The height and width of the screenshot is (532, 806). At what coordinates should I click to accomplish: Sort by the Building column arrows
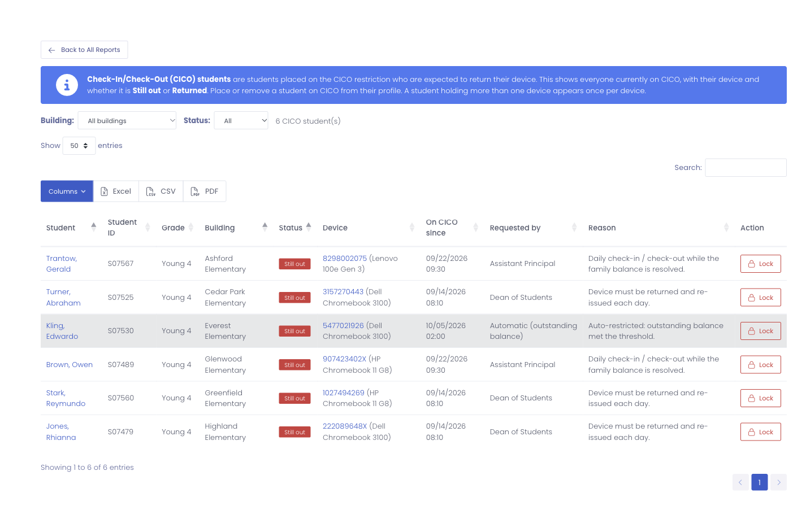click(x=265, y=228)
